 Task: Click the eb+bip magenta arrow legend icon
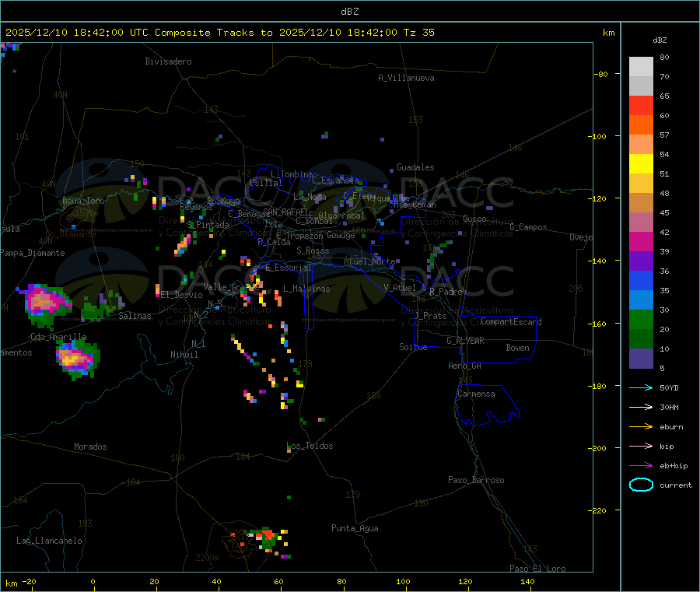pyautogui.click(x=641, y=466)
